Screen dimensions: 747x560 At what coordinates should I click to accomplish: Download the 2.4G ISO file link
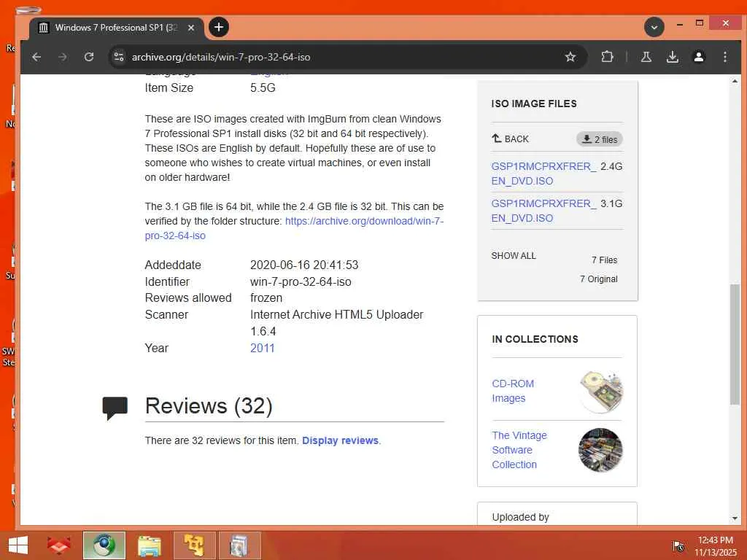point(543,174)
